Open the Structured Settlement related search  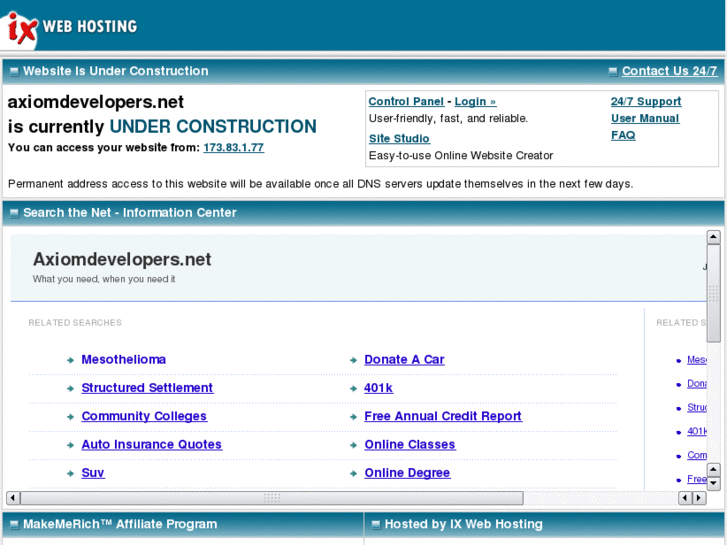147,388
